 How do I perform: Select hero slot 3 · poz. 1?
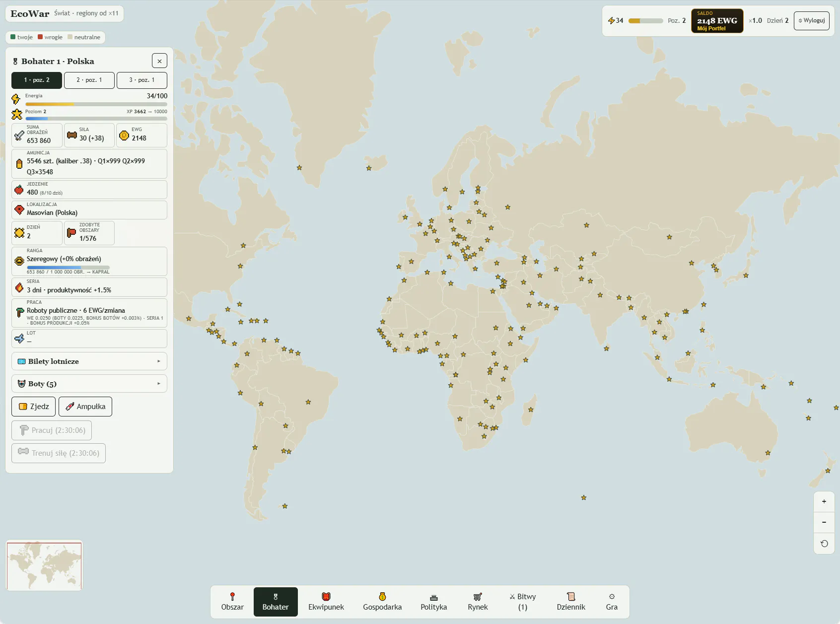142,80
